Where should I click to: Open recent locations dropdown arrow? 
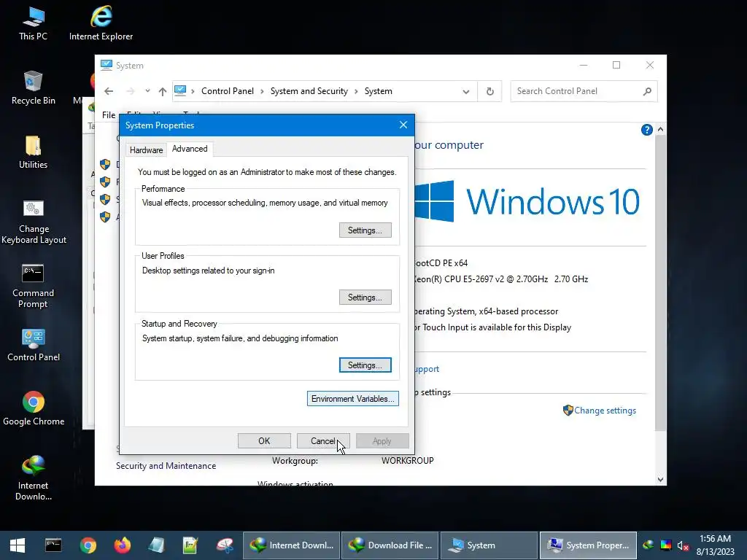[147, 91]
